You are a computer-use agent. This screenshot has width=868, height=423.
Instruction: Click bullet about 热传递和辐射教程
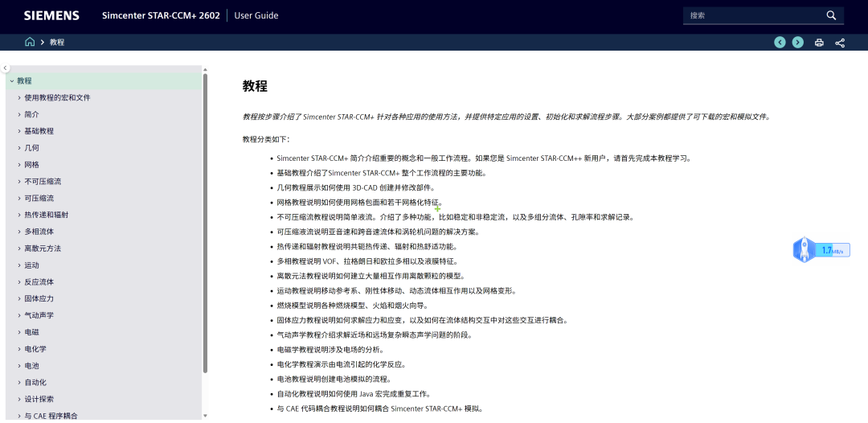tap(367, 246)
